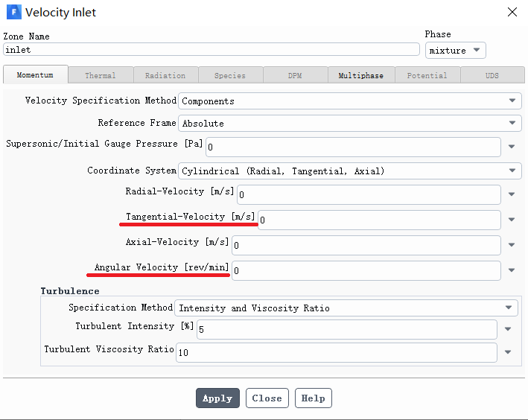The width and height of the screenshot is (528, 420).
Task: Switch to the Thermal tab
Action: [x=100, y=75]
